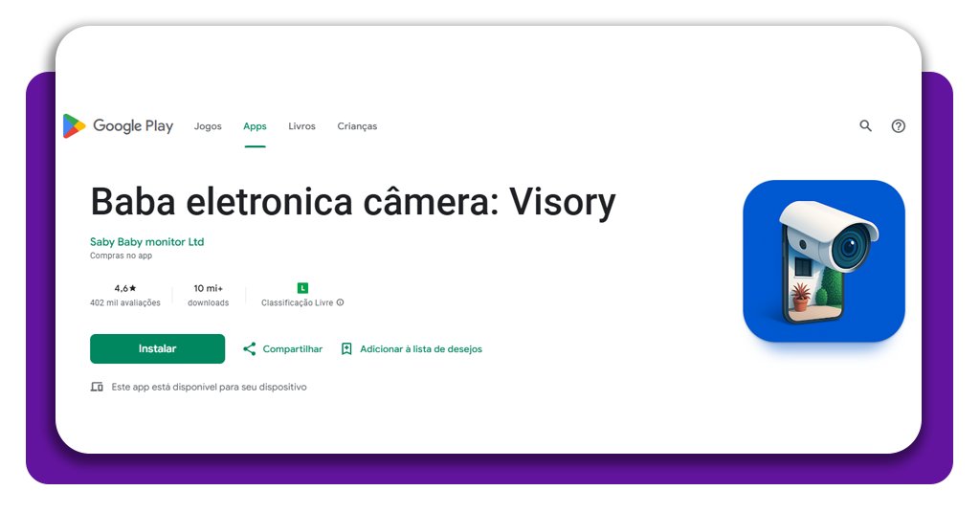This screenshot has height=513, width=980.
Task: Go to the Livros tab
Action: pos(301,126)
